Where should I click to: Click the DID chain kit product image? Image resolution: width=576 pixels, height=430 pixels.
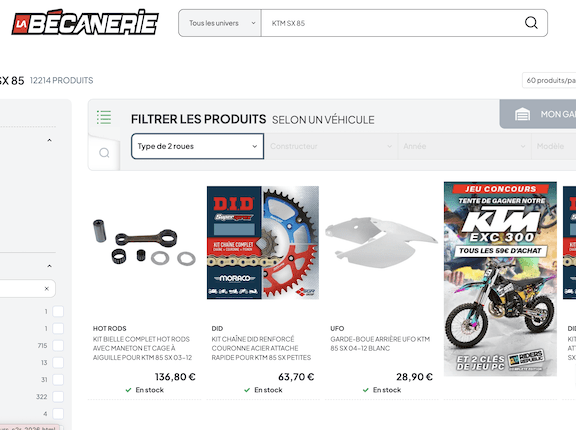click(x=263, y=242)
